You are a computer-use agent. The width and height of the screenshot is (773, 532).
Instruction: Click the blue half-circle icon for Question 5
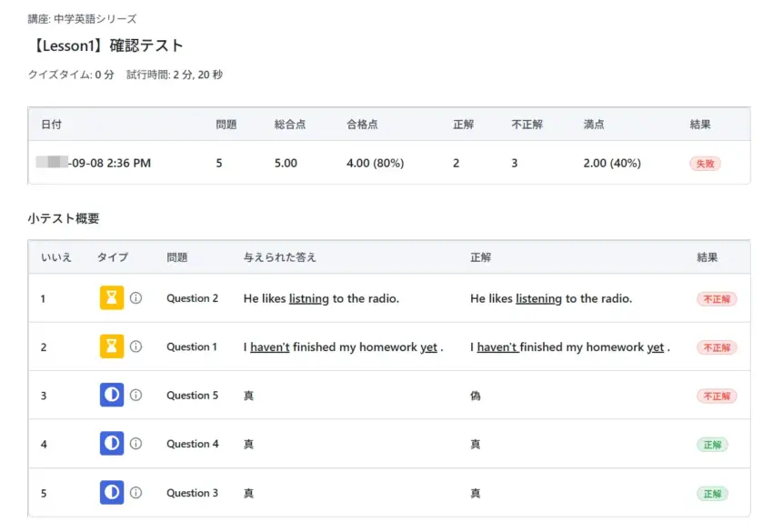[x=111, y=396]
